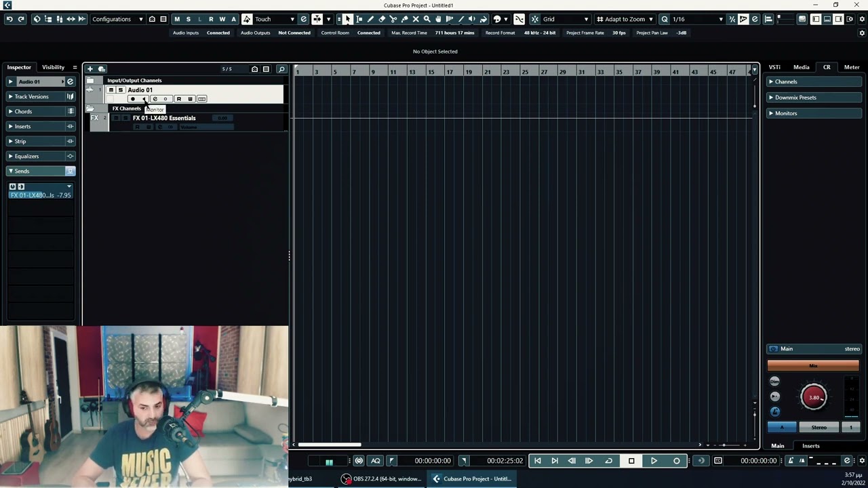Toggle global Mute state M in toolbar
The height and width of the screenshot is (488, 868).
[177, 19]
